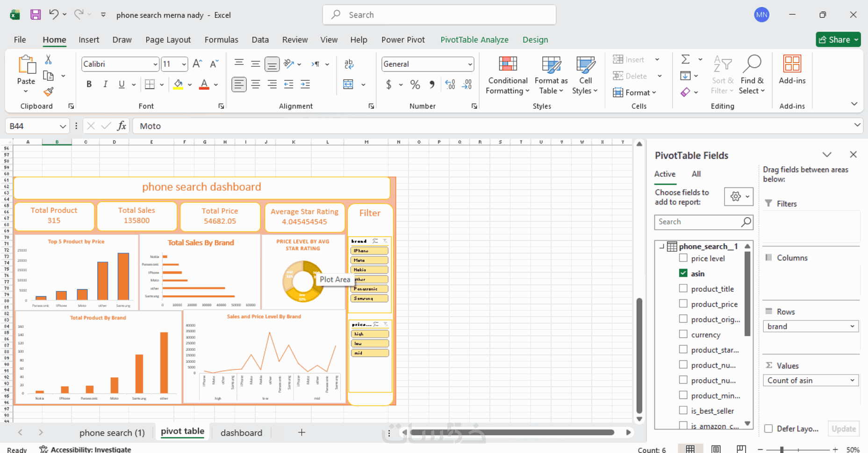
Task: Increase decimal places
Action: click(450, 85)
